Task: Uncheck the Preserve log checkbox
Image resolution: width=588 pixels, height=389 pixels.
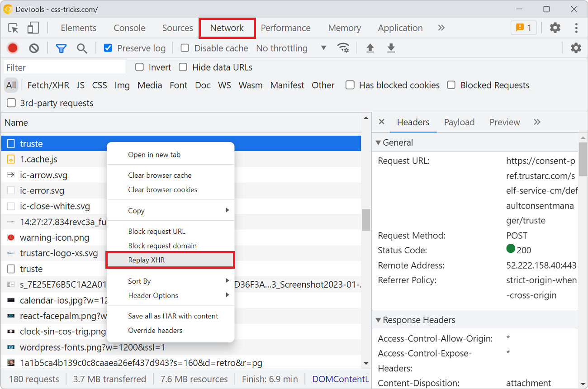Action: point(108,48)
